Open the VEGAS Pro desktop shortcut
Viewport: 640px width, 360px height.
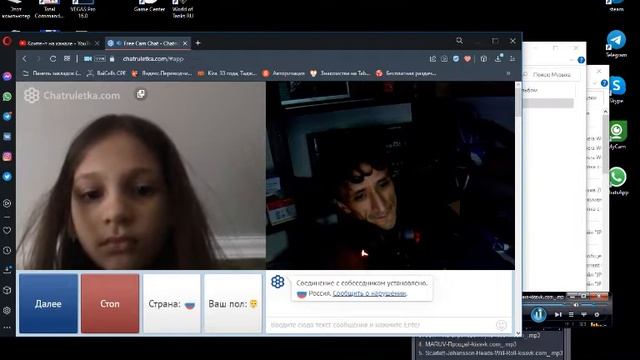(x=83, y=9)
